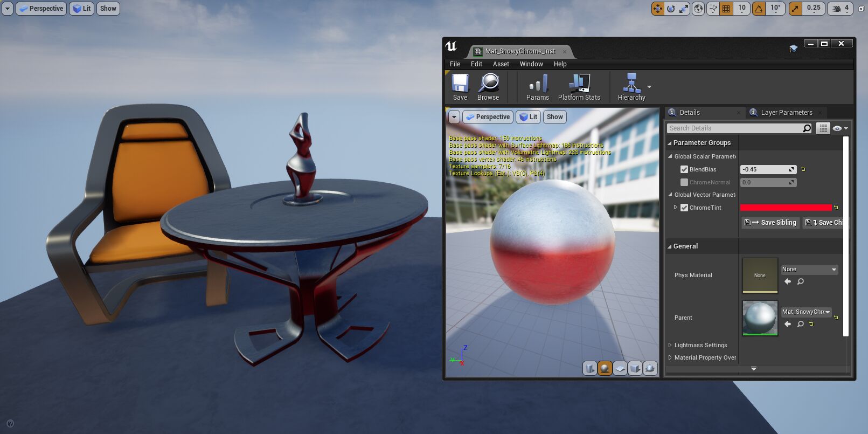868x434 pixels.
Task: Switch preview mesh to teapot shape
Action: click(x=650, y=368)
